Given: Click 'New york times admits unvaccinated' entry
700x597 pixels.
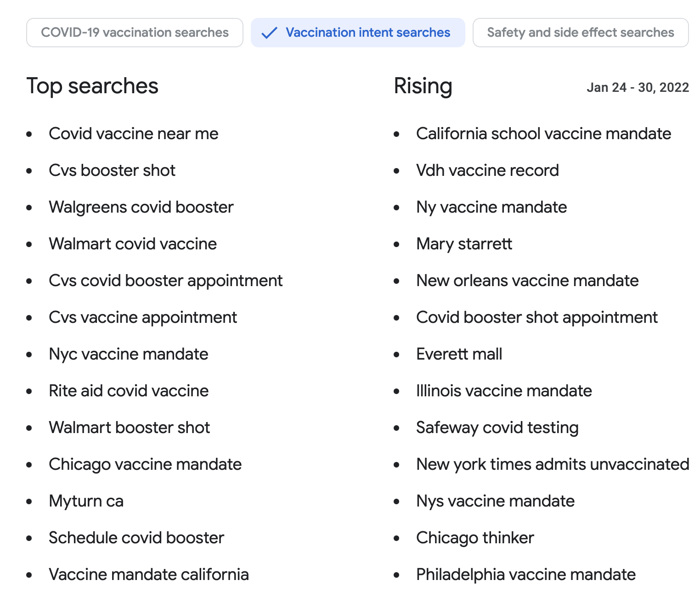Looking at the screenshot, I should point(553,464).
